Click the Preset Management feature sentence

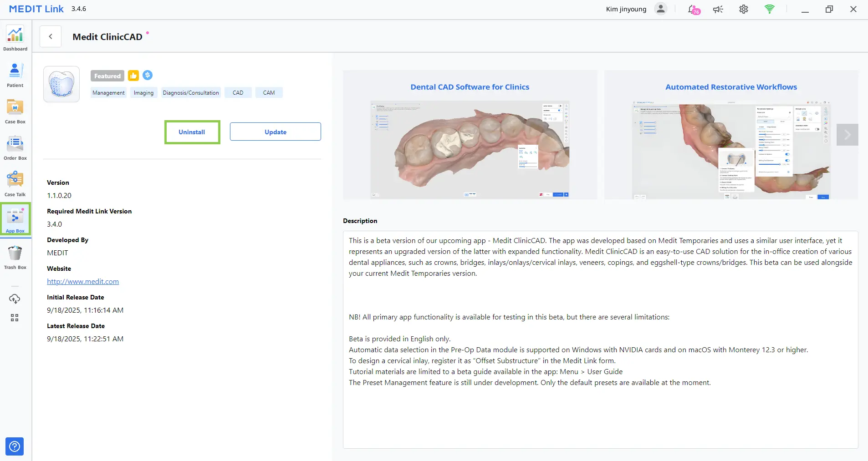click(x=530, y=382)
